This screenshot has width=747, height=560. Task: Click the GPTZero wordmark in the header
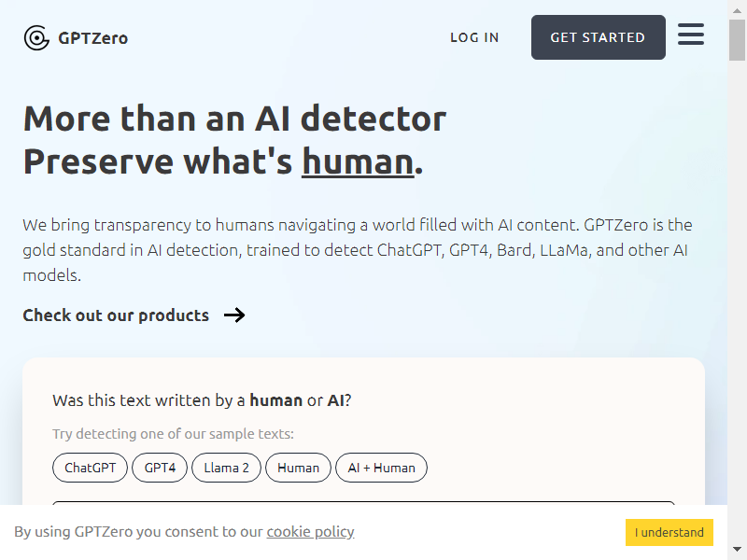[x=93, y=37]
